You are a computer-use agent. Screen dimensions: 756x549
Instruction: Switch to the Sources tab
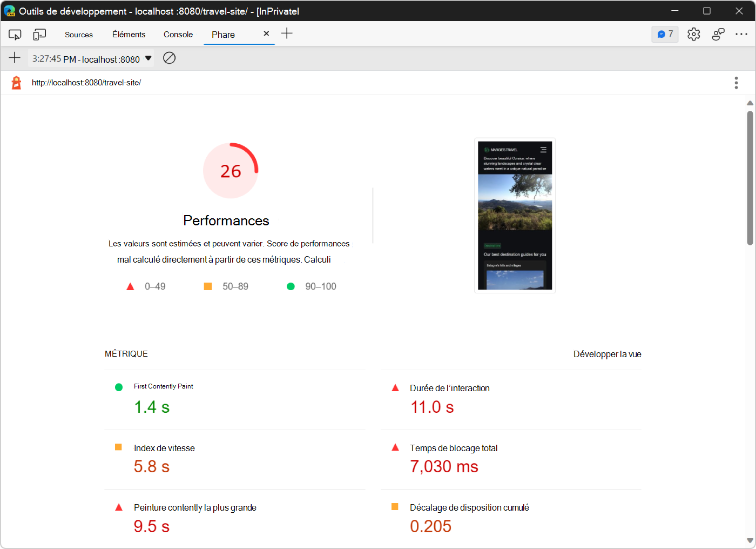78,34
